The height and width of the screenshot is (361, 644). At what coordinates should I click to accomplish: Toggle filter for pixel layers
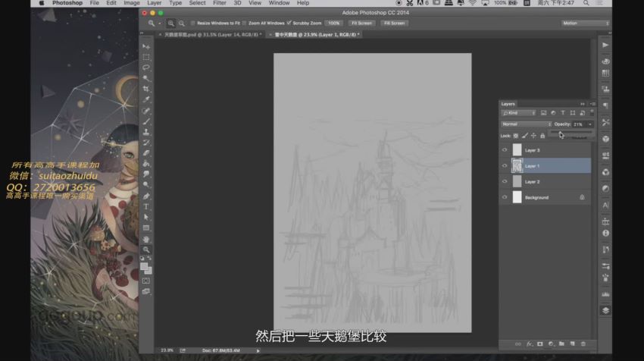[543, 113]
